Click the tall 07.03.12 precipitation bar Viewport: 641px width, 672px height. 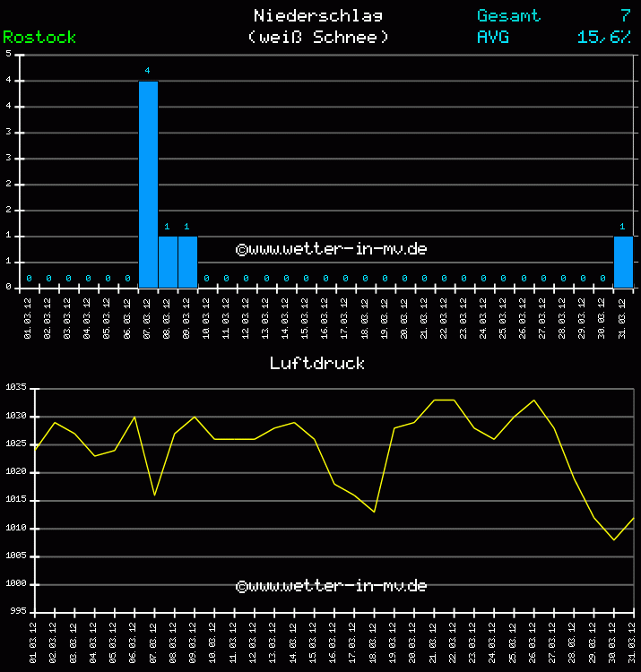coord(148,184)
